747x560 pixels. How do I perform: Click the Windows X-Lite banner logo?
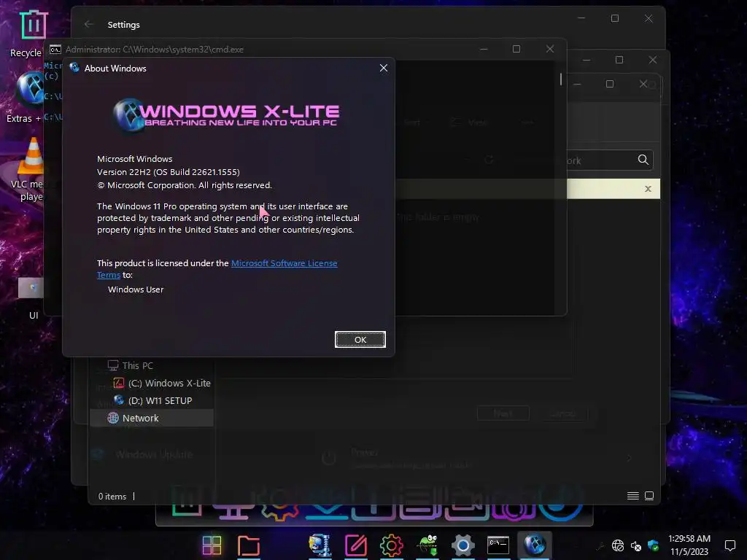pyautogui.click(x=226, y=114)
